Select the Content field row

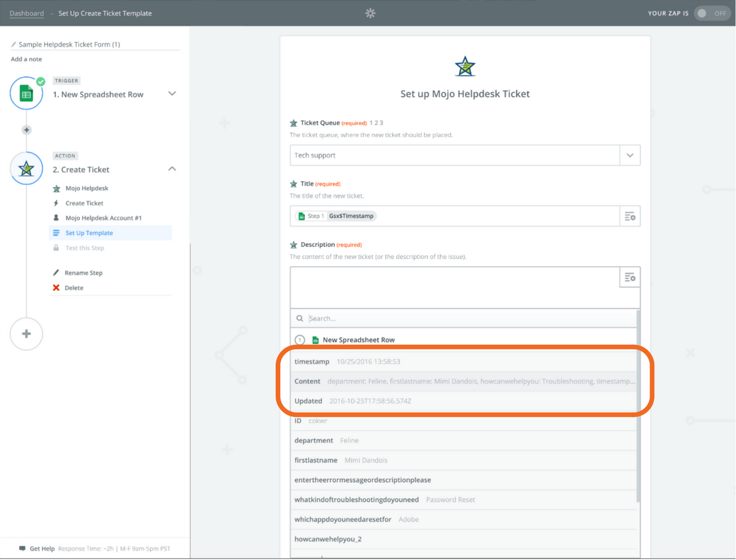(x=463, y=381)
